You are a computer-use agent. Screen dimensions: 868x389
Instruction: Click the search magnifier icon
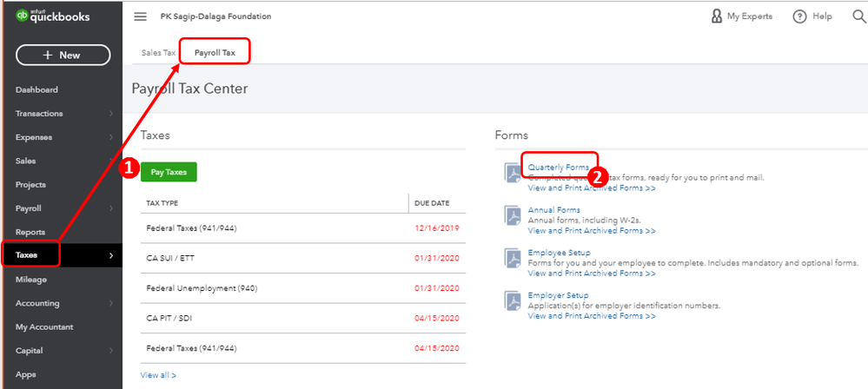[x=859, y=16]
